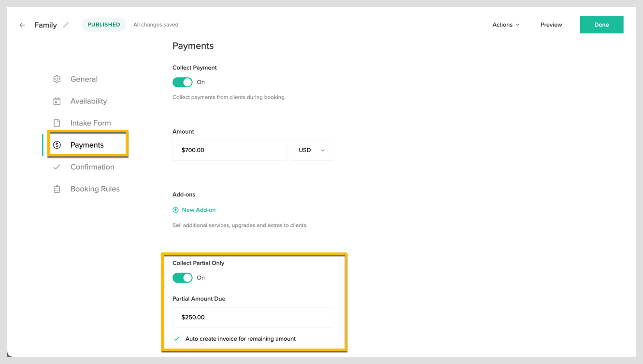Click the green Done button

tap(601, 25)
